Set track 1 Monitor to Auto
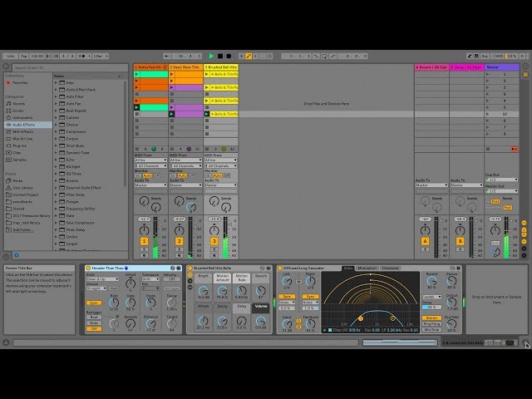532x399 pixels. (x=147, y=175)
